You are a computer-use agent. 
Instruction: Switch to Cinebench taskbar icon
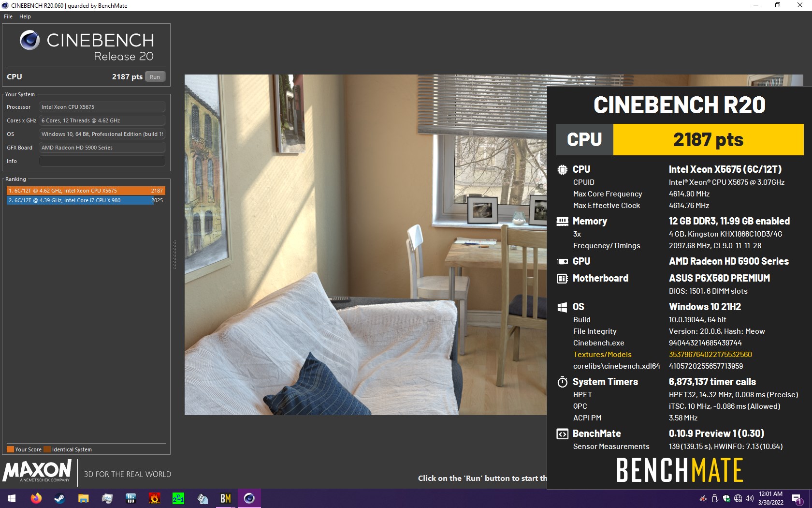[249, 498]
